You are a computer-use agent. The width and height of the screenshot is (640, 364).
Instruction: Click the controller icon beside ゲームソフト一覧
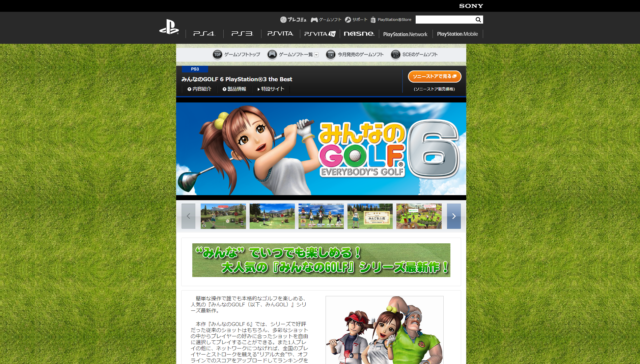[272, 54]
